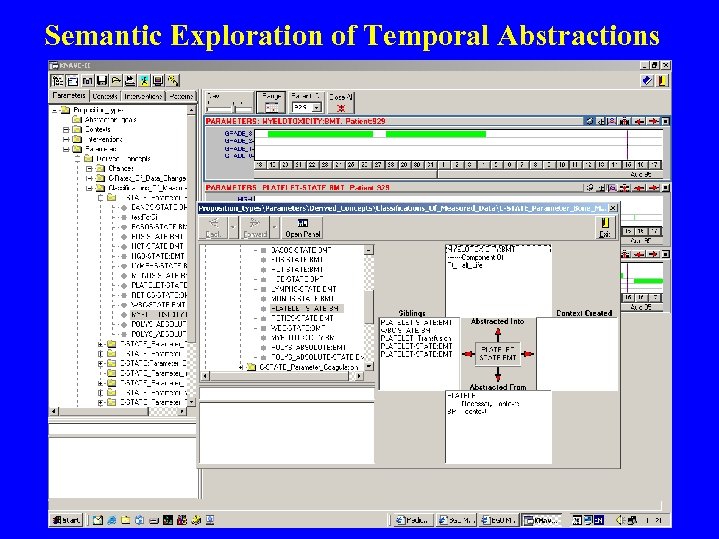The image size is (719, 539).
Task: Click first green GRADE bar in MYELOTOXICITY timeline
Action: click(320, 134)
